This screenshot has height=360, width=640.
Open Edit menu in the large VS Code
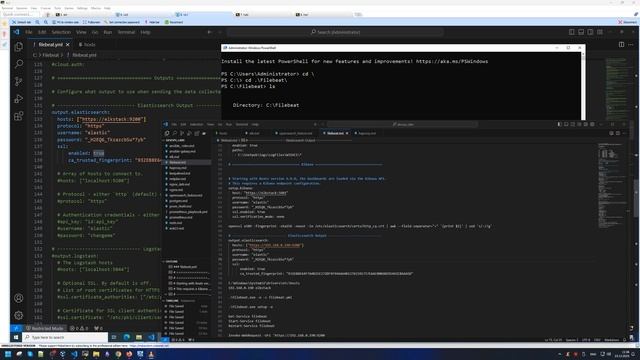click(x=42, y=32)
